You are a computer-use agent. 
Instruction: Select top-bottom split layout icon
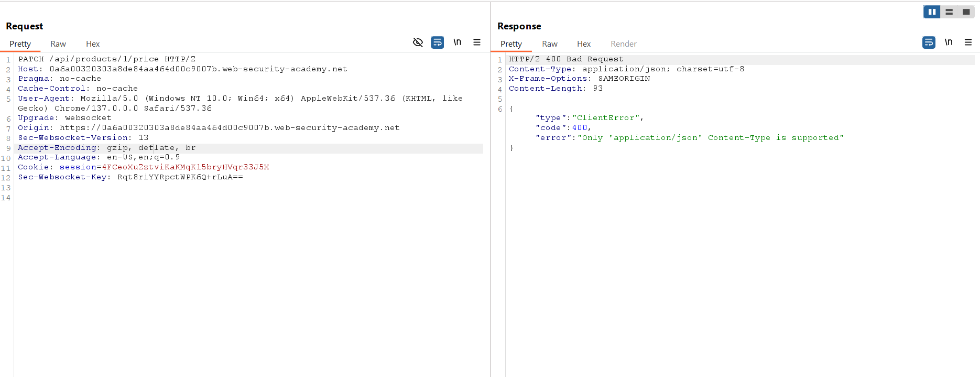click(x=949, y=12)
